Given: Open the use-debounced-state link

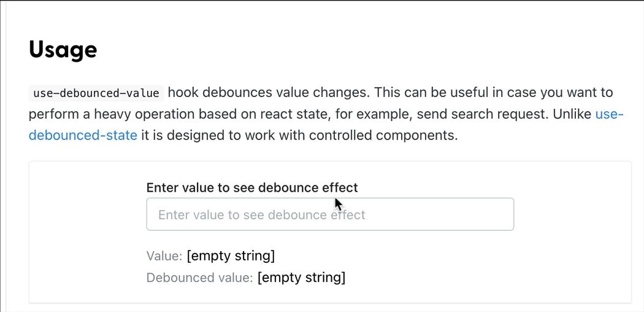Looking at the screenshot, I should (83, 135).
